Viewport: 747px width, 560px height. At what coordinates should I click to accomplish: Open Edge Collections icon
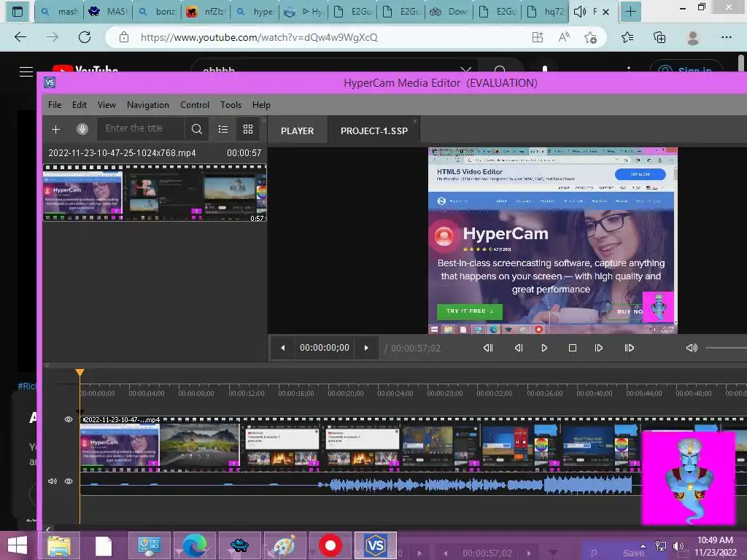(659, 37)
